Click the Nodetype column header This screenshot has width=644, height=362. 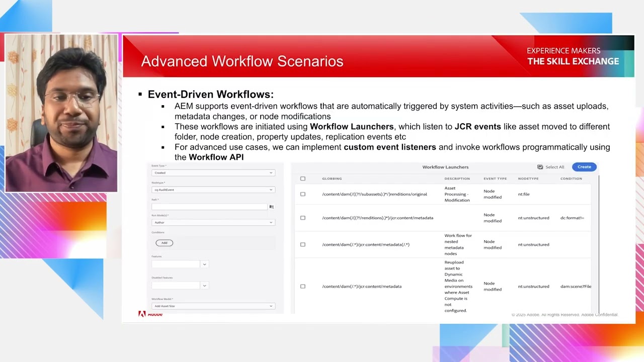[528, 178]
